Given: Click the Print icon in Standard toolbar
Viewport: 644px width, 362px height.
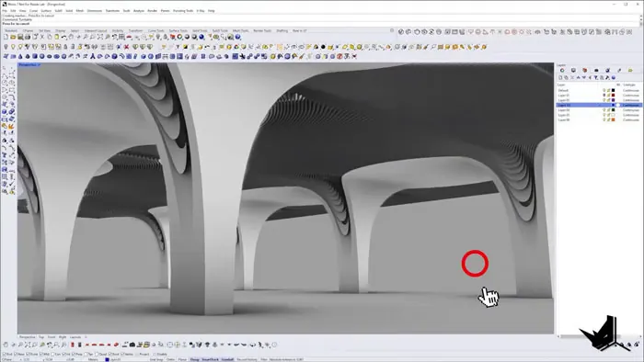Looking at the screenshot, I should click(28, 37).
